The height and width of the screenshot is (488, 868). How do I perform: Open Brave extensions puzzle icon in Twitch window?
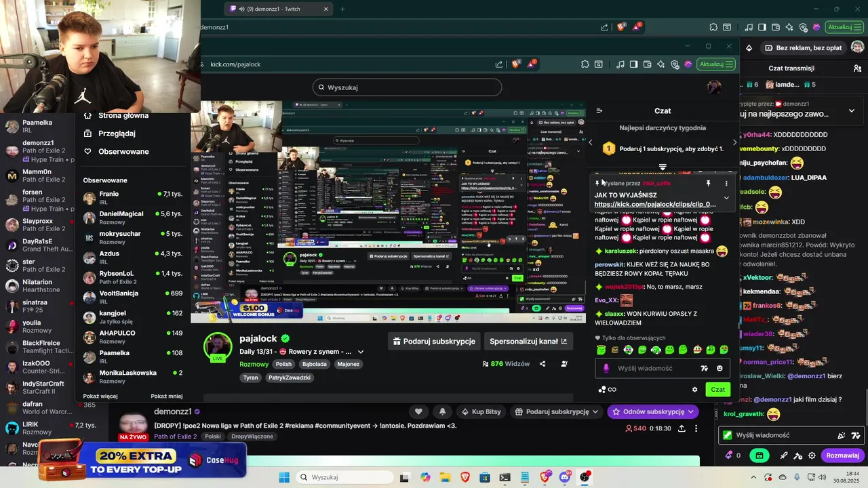[x=713, y=27]
